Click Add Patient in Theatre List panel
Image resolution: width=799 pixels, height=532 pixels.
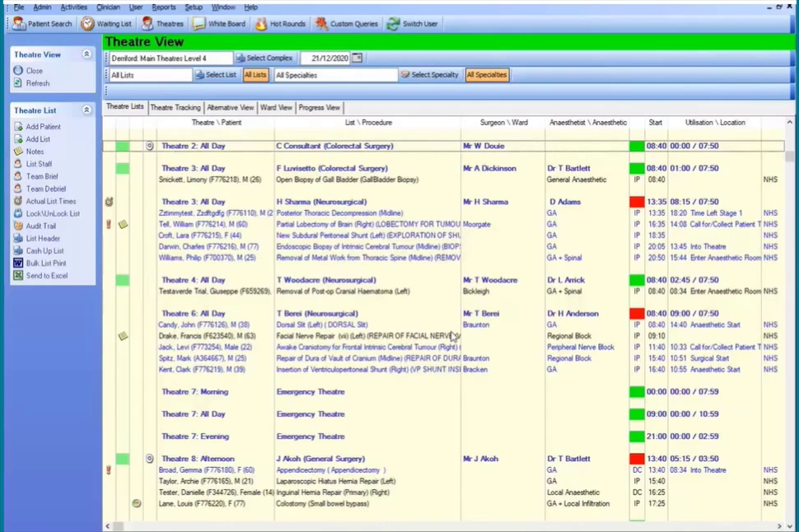point(37,126)
